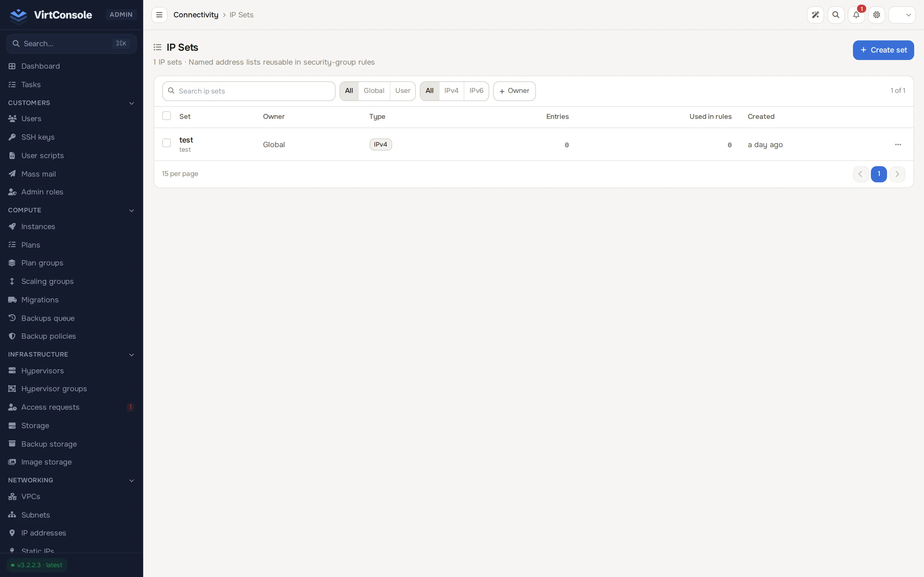Open row actions ellipsis for test set
924x577 pixels.
coord(898,145)
